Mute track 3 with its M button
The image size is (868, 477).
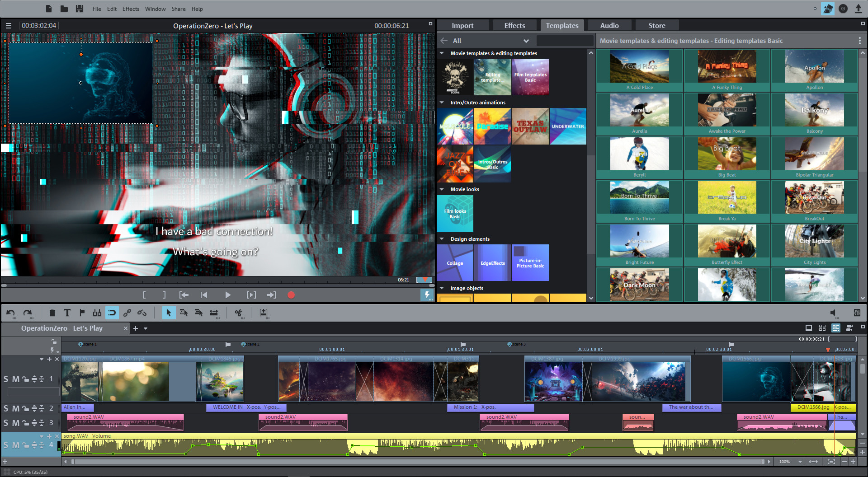click(15, 423)
